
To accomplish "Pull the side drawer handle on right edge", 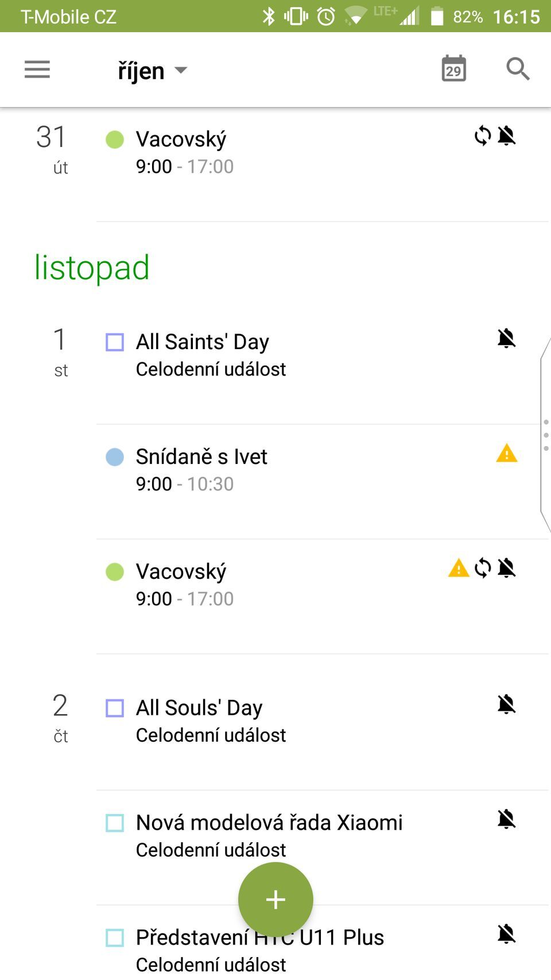I will 545,435.
